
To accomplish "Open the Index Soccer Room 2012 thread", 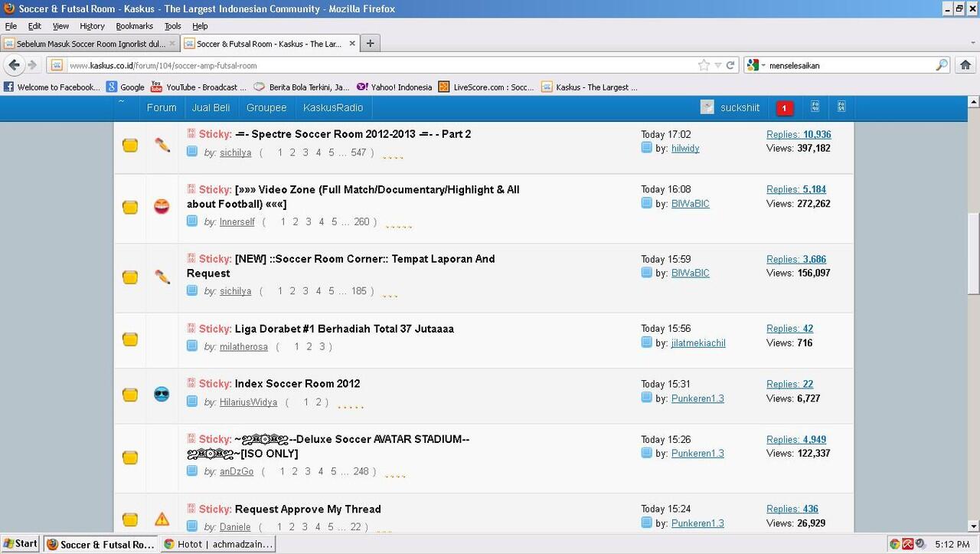I will (x=297, y=384).
